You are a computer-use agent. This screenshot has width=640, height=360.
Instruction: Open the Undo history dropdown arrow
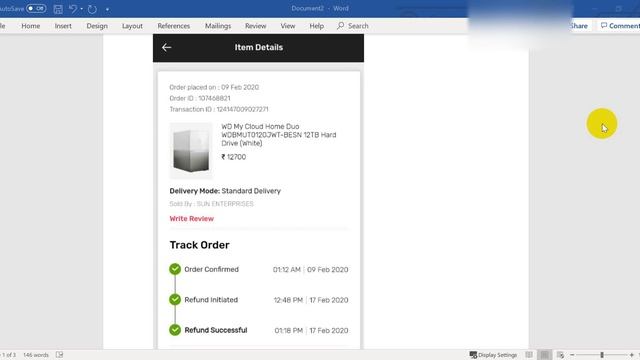(82, 9)
